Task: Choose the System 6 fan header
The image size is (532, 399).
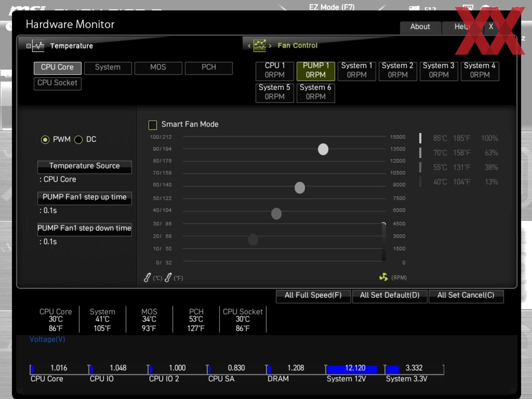Action: tap(316, 93)
